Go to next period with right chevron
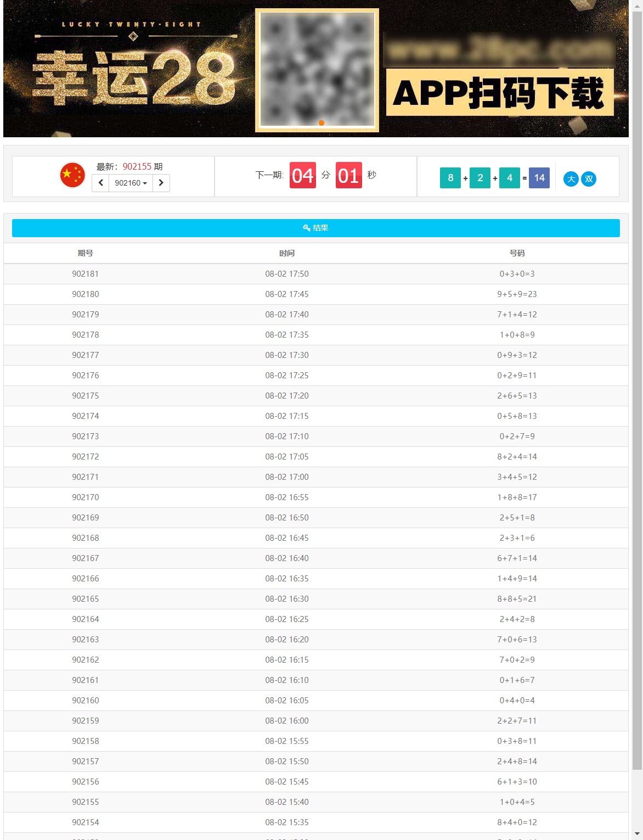 point(161,183)
